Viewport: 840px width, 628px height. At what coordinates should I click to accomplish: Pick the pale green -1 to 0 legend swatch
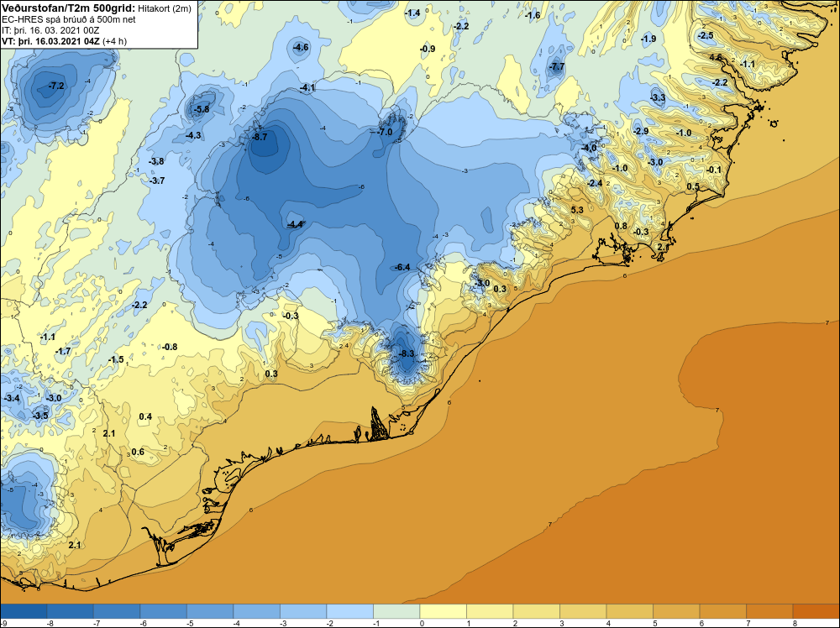[x=396, y=611]
